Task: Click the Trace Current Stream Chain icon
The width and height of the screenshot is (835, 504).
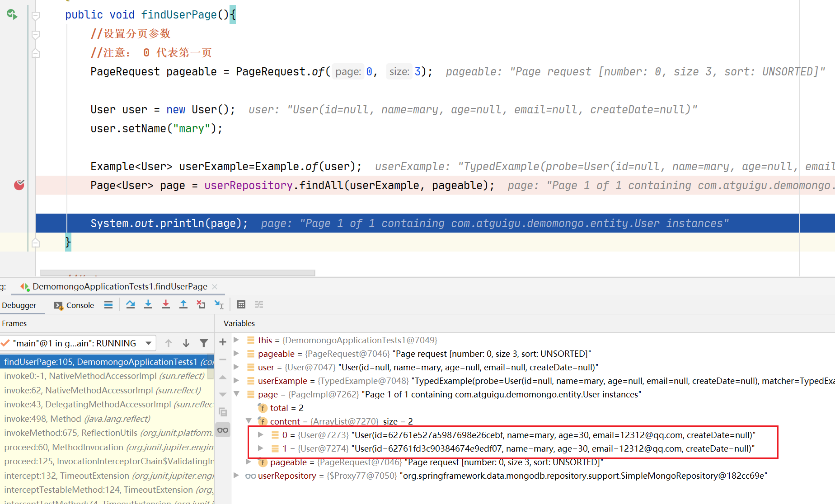Action: pos(259,305)
